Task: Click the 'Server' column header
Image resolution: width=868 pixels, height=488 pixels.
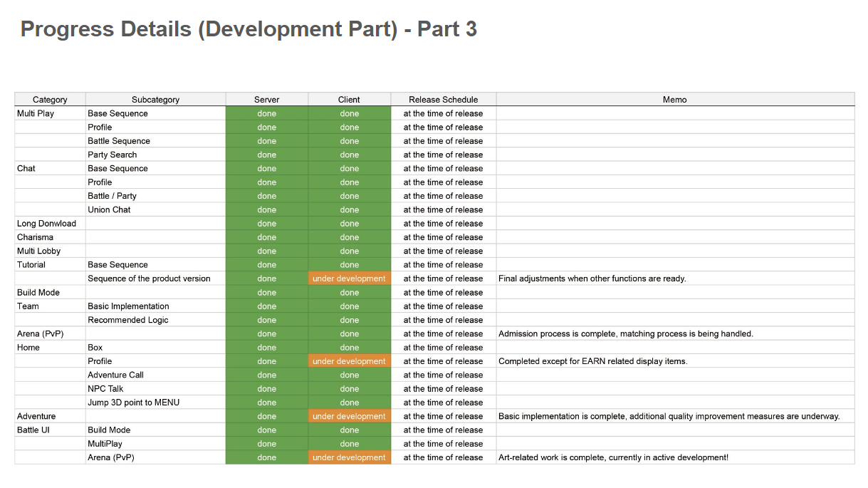Action: (x=267, y=100)
